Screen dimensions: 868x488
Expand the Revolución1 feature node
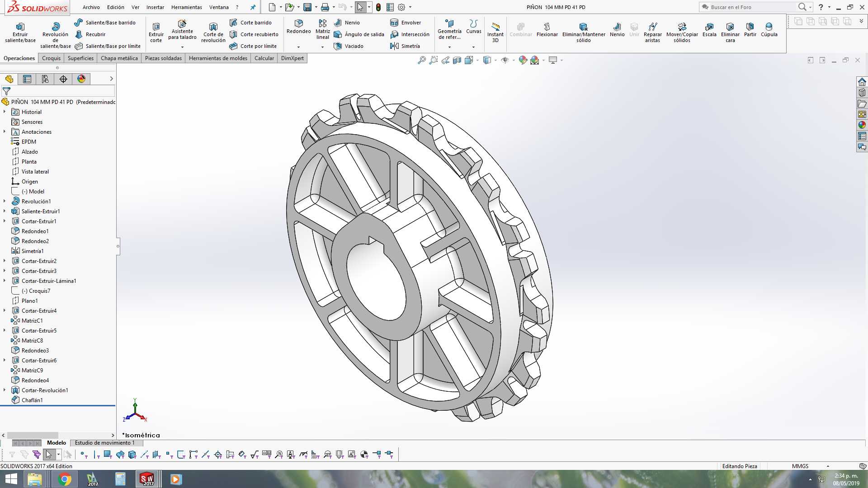[x=5, y=201]
